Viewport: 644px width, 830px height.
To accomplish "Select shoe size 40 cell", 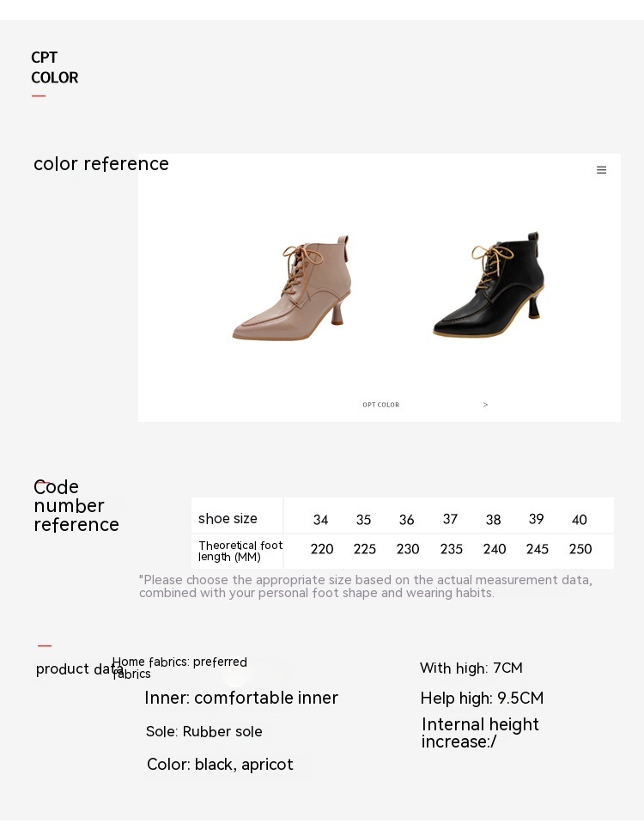I will point(580,520).
